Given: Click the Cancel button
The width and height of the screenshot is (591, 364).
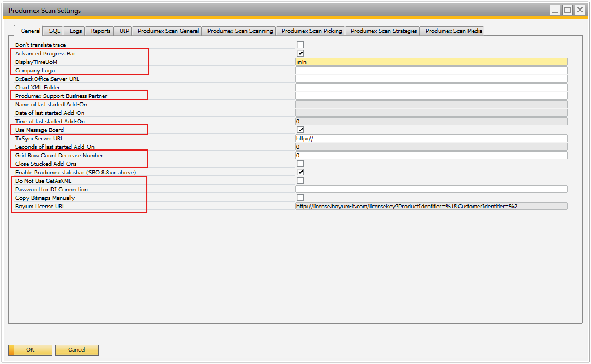Looking at the screenshot, I should pyautogui.click(x=76, y=350).
